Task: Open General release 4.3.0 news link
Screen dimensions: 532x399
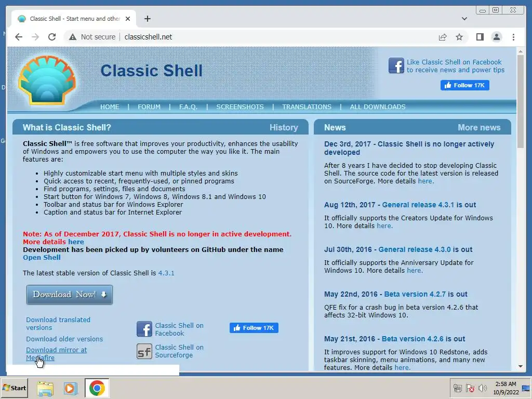Action: (x=414, y=249)
